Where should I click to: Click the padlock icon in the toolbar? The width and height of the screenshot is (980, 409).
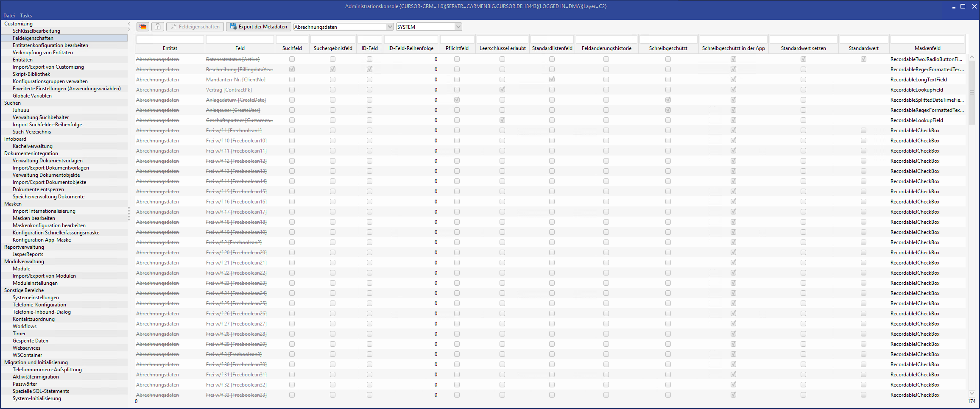(x=158, y=27)
